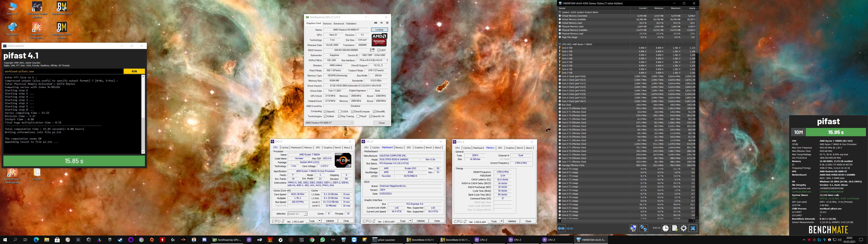The height and width of the screenshot is (244, 868).
Task: Toggle the UEFI checkbox in GPU-Z
Action: pyautogui.click(x=379, y=50)
